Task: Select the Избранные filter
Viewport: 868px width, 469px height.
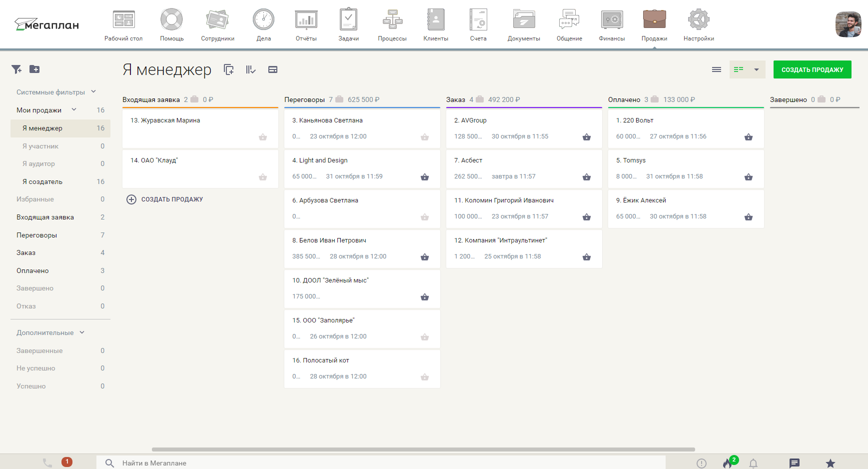Action: pos(60,199)
